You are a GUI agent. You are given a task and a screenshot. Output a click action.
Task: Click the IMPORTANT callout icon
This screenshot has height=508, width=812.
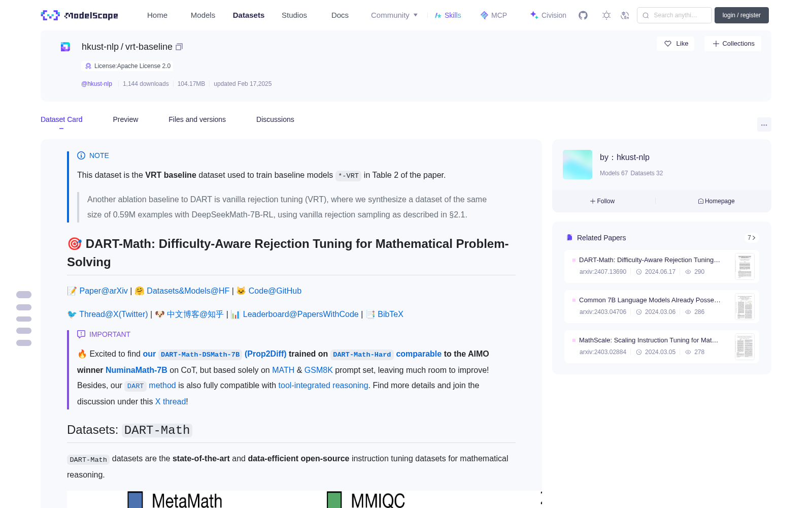click(x=81, y=334)
